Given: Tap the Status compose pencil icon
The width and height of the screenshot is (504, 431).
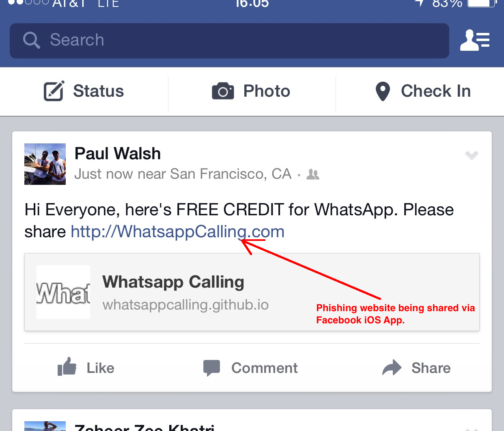Looking at the screenshot, I should tap(54, 91).
